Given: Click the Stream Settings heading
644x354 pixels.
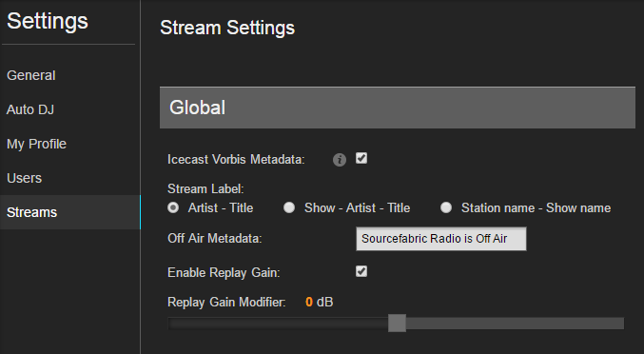Looking at the screenshot, I should tap(227, 28).
